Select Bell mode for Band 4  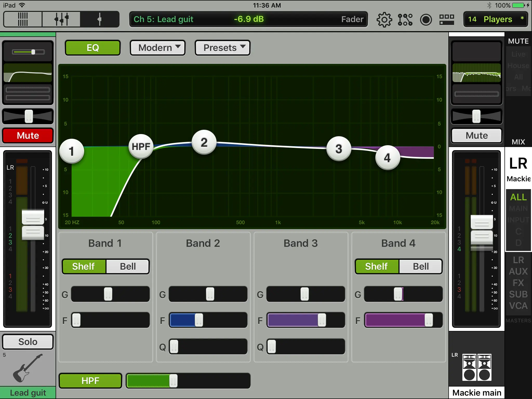tap(421, 267)
